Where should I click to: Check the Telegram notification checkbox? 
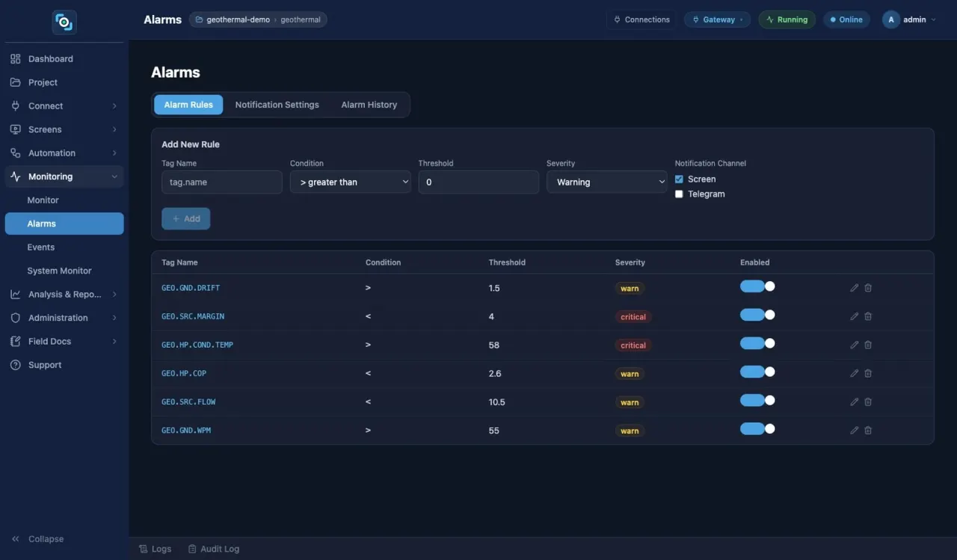(x=679, y=194)
